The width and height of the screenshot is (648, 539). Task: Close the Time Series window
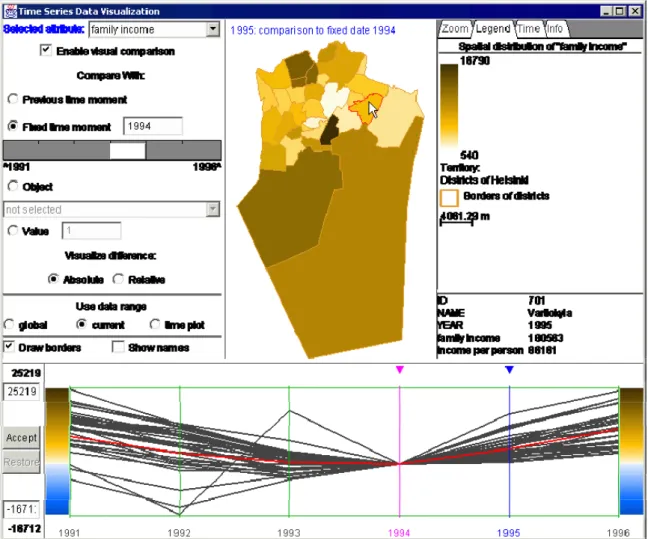(x=634, y=11)
